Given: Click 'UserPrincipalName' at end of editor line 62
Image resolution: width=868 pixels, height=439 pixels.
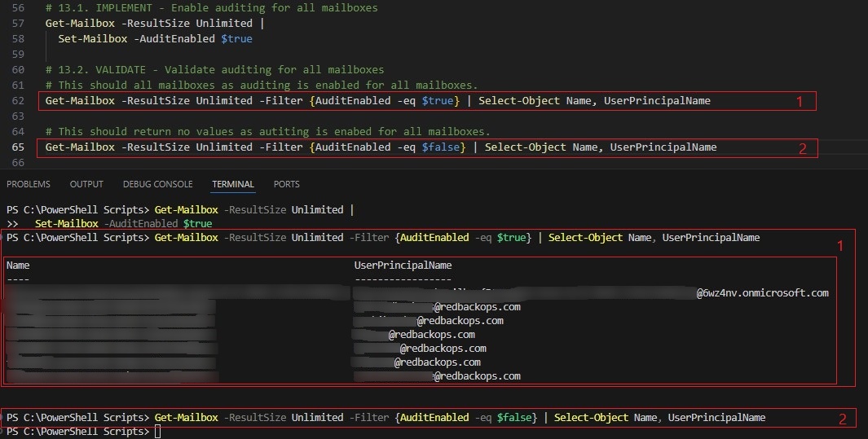Looking at the screenshot, I should [657, 101].
